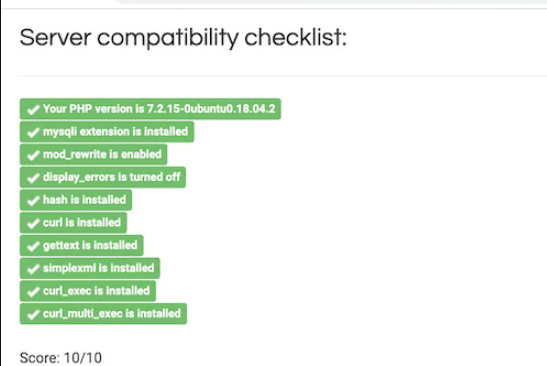Click the Score: 10/10 text

pyautogui.click(x=61, y=358)
